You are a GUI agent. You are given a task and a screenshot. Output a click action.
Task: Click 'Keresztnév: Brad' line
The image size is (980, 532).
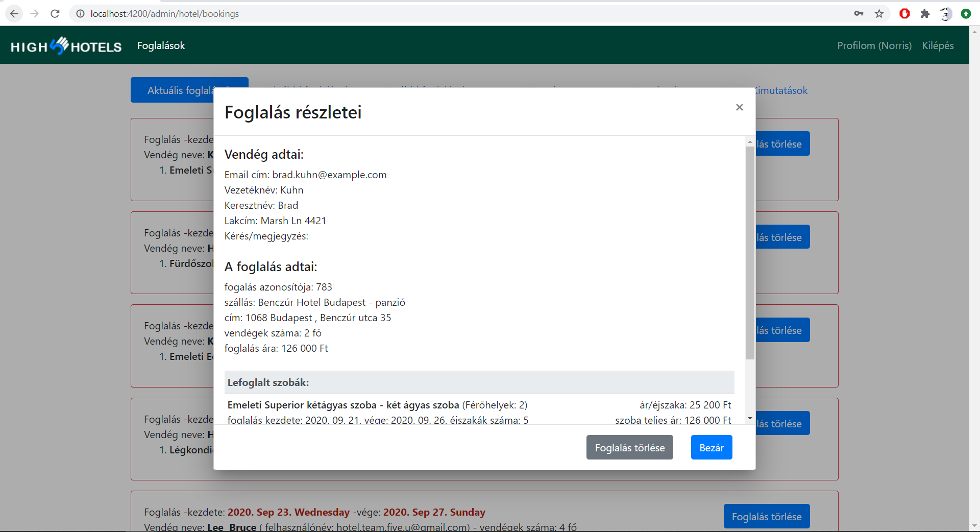click(261, 205)
